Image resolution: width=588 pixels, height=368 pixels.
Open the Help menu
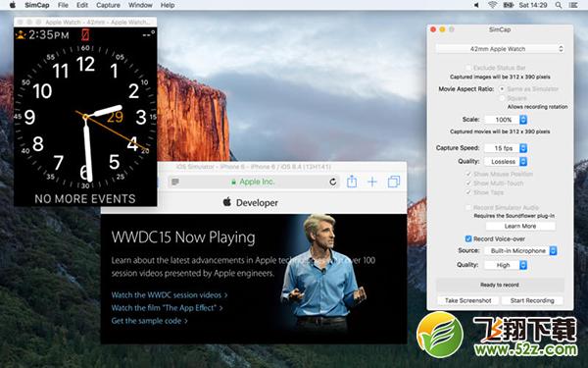tap(168, 5)
